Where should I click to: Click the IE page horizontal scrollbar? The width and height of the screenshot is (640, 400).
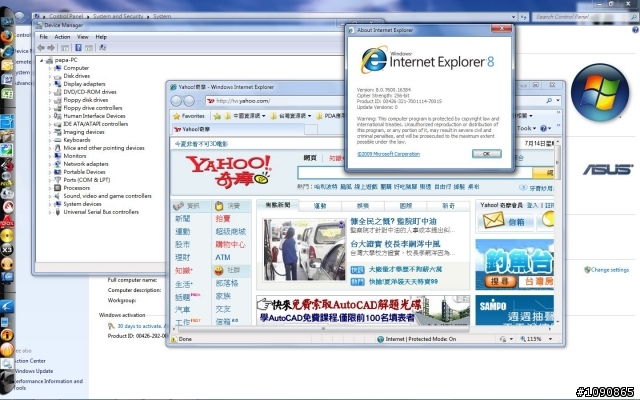[x=322, y=329]
